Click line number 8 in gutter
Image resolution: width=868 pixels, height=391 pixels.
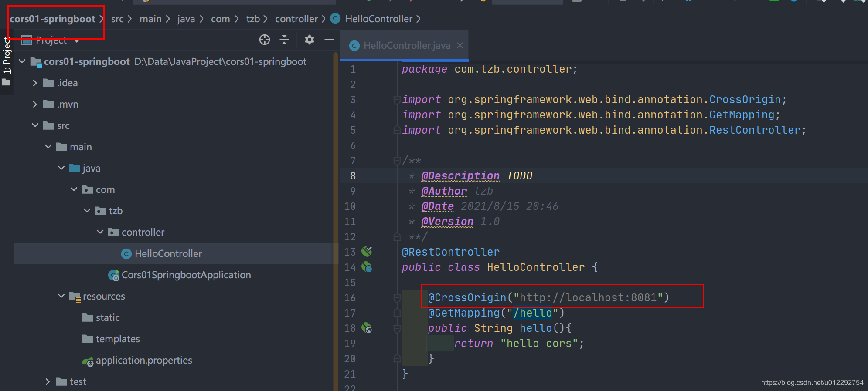click(353, 176)
